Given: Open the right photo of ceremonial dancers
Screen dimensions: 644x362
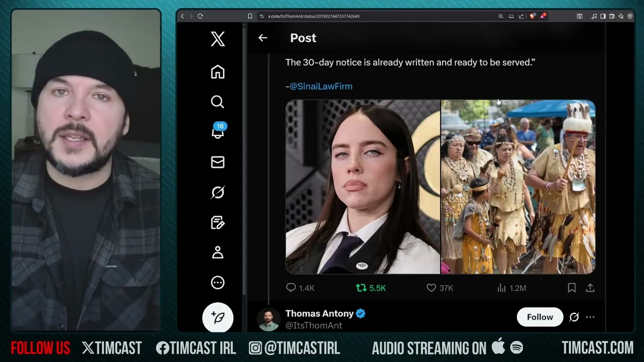Looking at the screenshot, I should pos(518,187).
